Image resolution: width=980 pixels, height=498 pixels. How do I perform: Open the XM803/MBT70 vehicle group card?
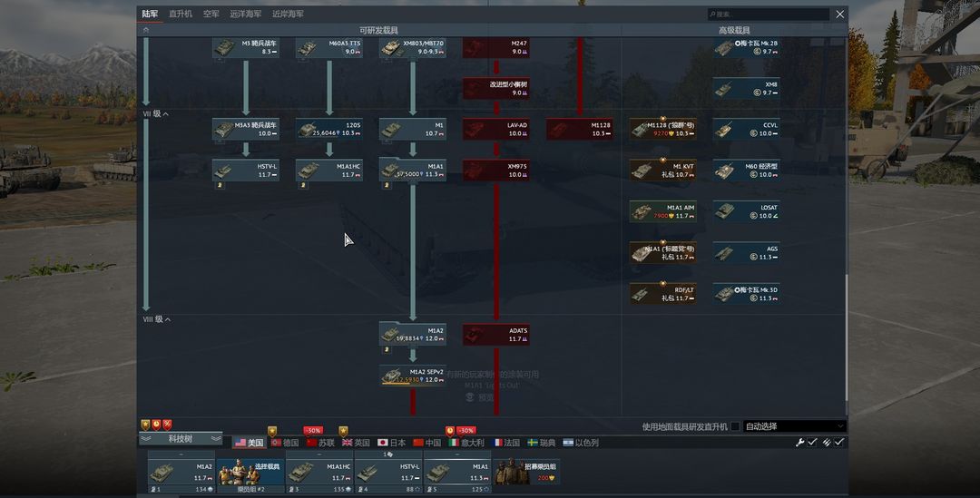click(413, 47)
